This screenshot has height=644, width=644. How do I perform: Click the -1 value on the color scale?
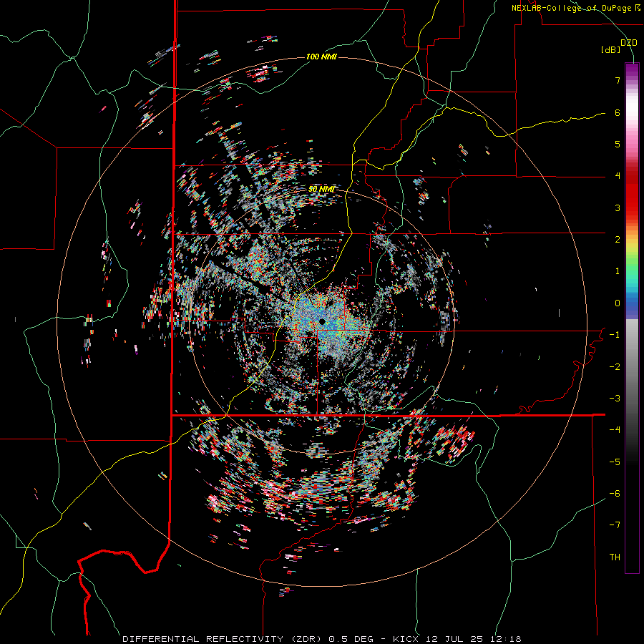[x=615, y=335]
